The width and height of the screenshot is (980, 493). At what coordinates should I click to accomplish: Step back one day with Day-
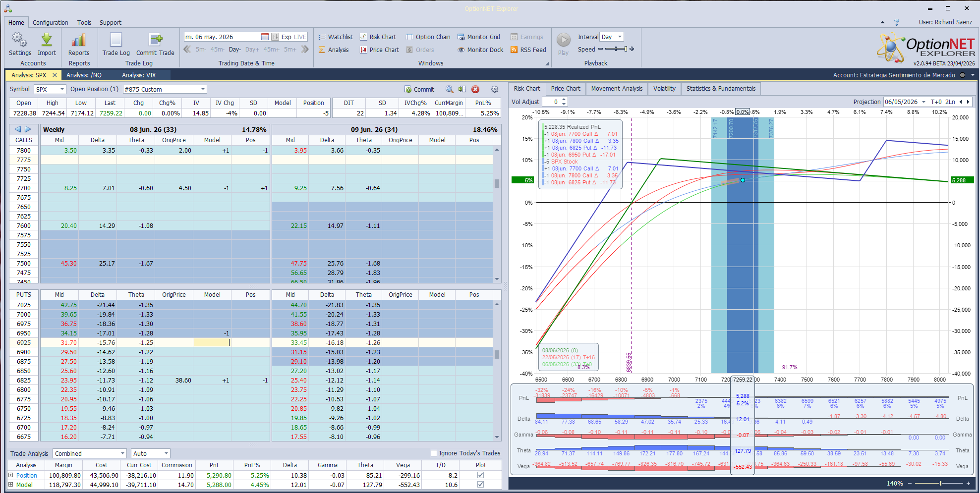(235, 50)
